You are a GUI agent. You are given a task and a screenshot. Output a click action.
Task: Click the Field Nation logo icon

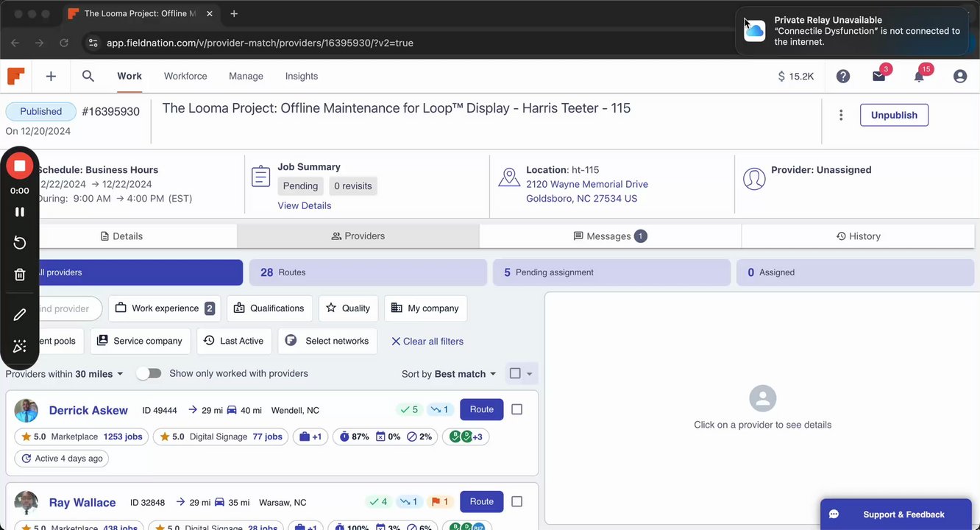coord(15,76)
